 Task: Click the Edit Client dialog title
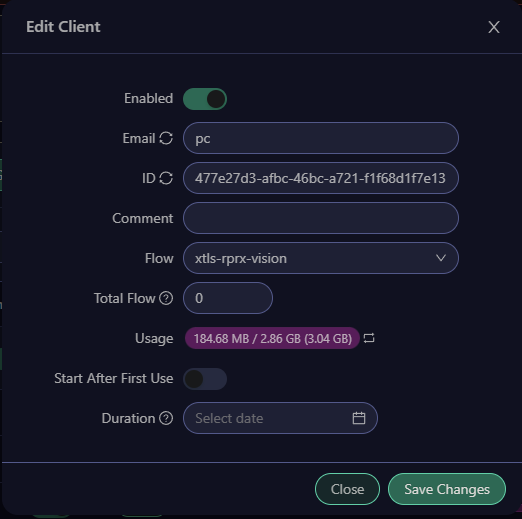[x=63, y=27]
